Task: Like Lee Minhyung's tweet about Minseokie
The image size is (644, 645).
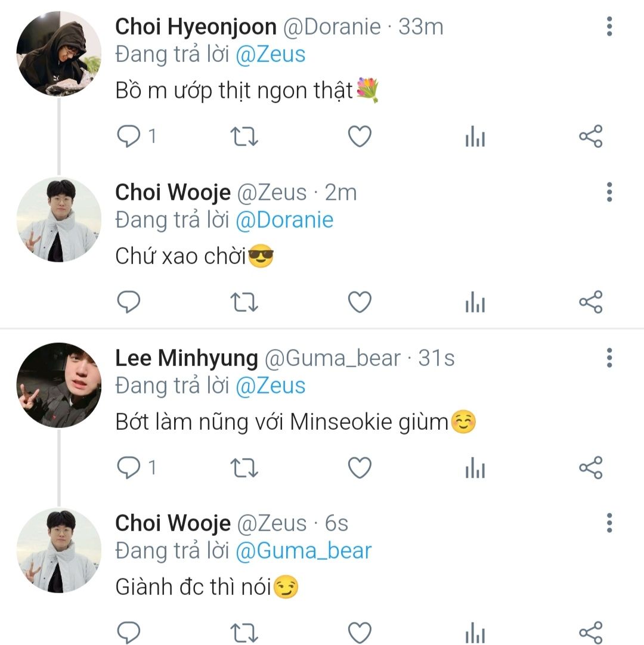Action: (x=360, y=469)
